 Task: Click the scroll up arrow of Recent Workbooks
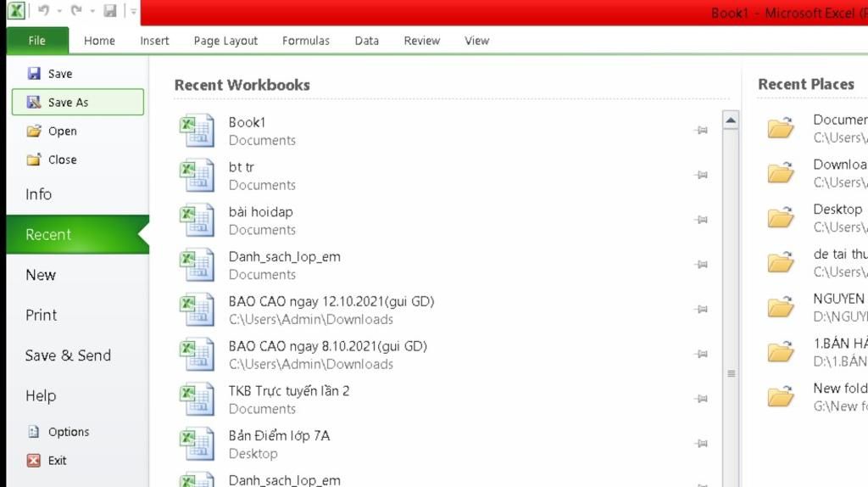731,120
